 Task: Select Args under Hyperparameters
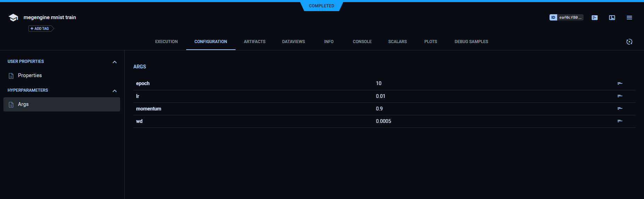[23, 104]
